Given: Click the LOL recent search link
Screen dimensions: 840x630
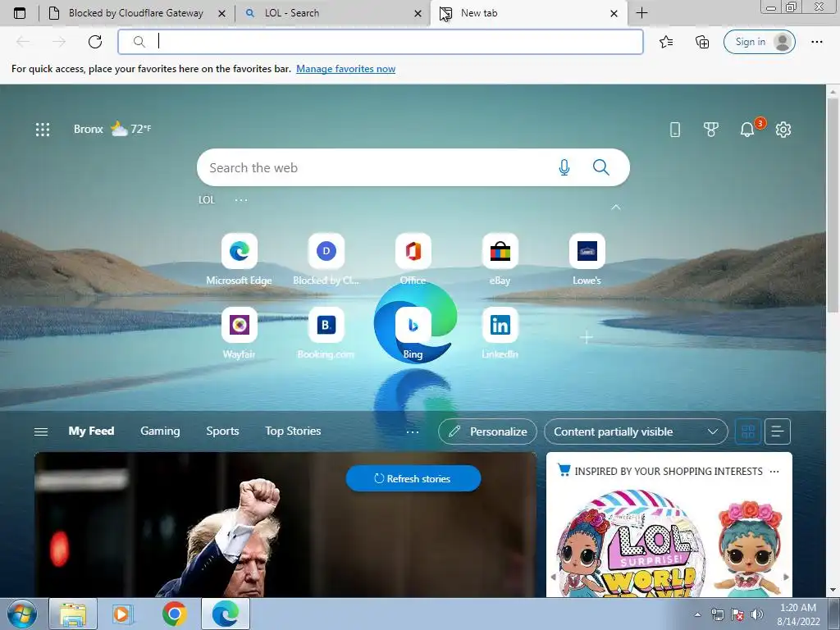Looking at the screenshot, I should coord(206,200).
